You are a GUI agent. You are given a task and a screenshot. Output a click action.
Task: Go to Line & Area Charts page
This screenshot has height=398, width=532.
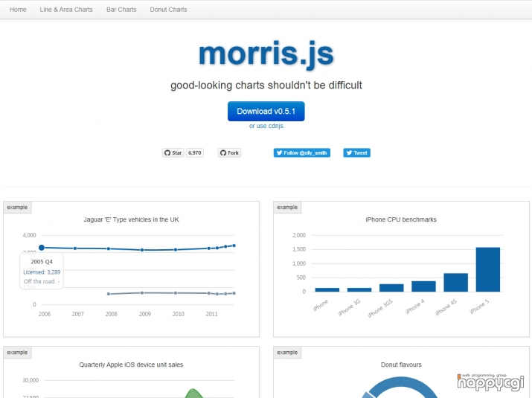click(x=66, y=10)
